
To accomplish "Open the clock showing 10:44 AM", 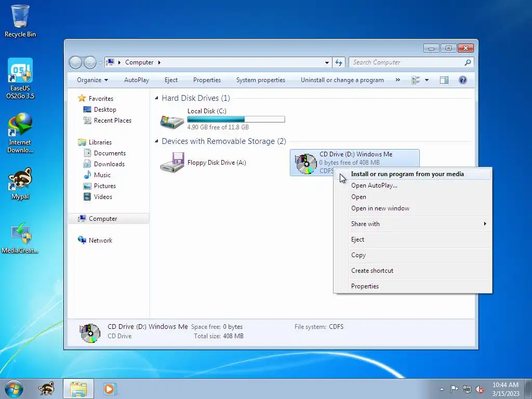I will coord(506,389).
